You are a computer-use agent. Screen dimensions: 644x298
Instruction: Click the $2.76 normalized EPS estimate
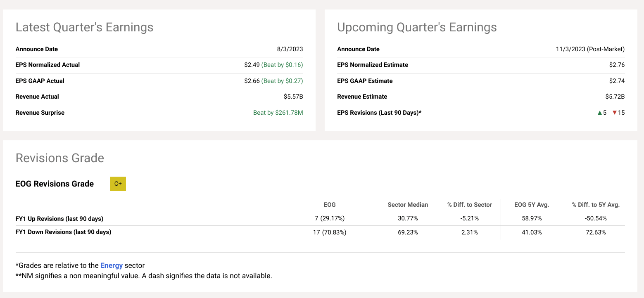[617, 65]
